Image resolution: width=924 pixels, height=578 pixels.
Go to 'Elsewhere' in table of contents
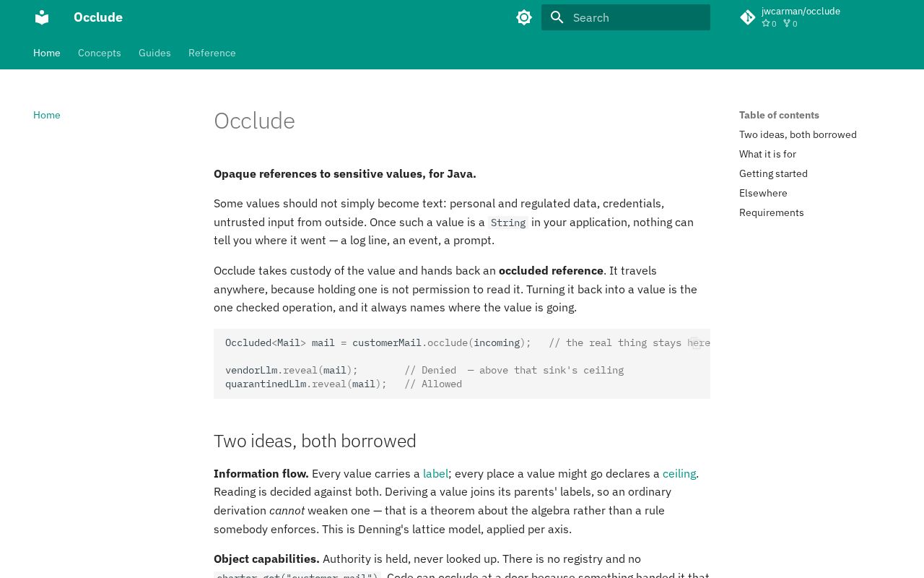pos(763,193)
